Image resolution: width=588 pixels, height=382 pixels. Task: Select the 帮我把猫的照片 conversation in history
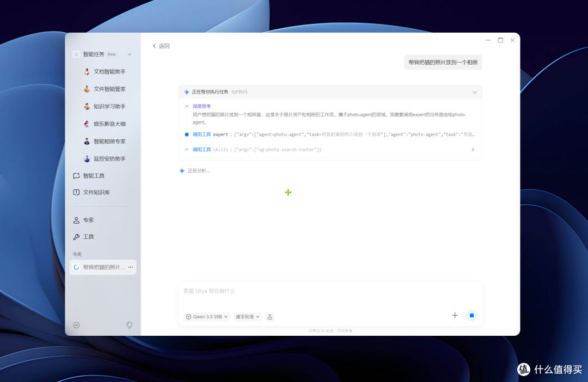point(103,267)
